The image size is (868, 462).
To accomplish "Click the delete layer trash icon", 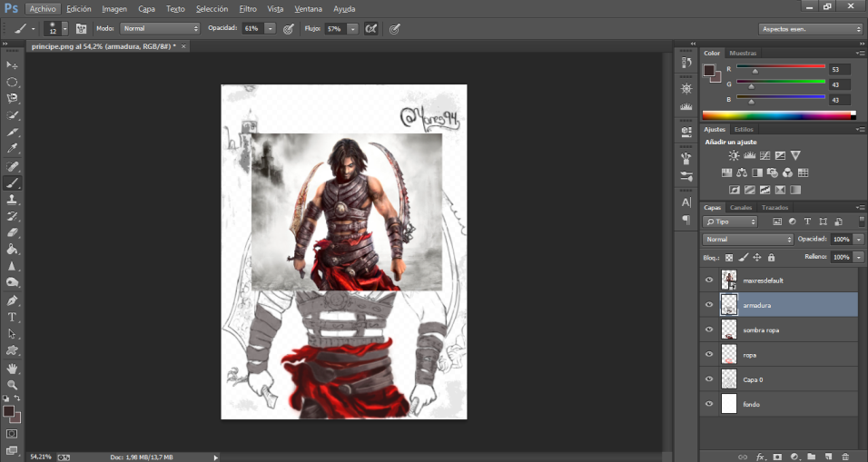I will pos(845,456).
